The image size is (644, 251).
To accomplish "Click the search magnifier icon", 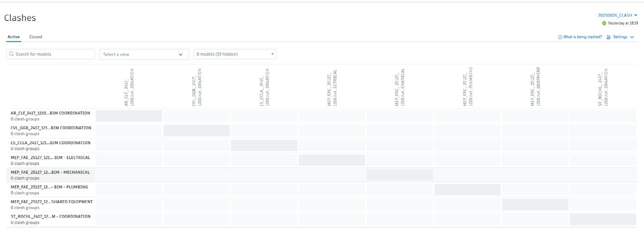I will coord(12,54).
